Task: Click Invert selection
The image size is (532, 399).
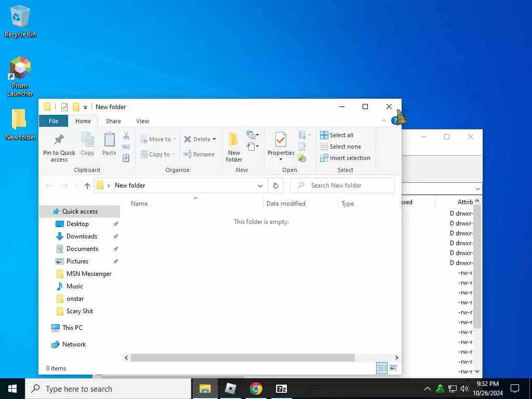Action: [x=345, y=158]
